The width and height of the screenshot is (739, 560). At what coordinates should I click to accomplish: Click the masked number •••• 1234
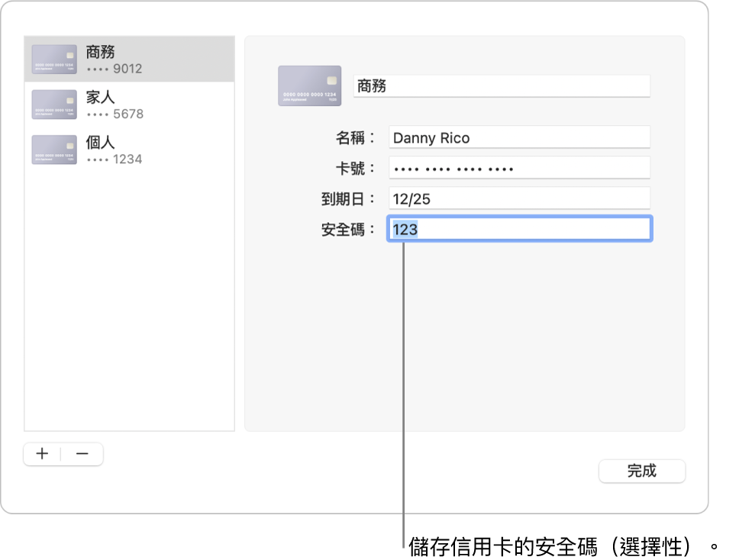pyautogui.click(x=115, y=159)
